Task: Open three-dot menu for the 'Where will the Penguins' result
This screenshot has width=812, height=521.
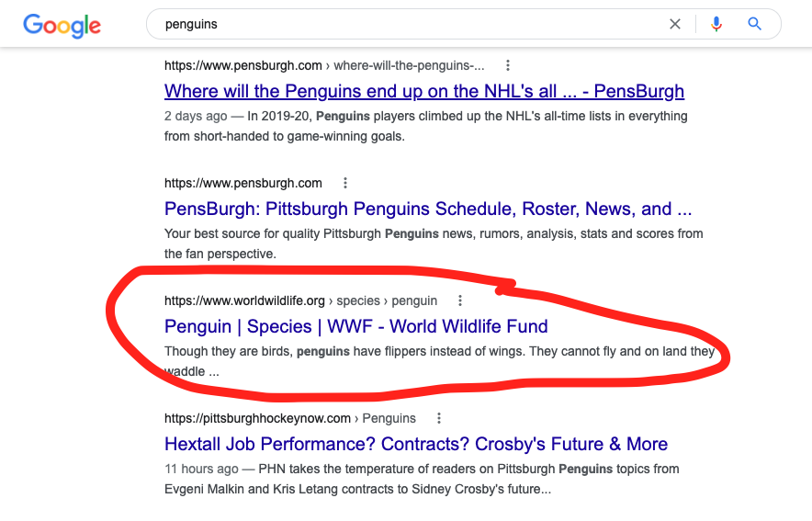Action: (508, 65)
